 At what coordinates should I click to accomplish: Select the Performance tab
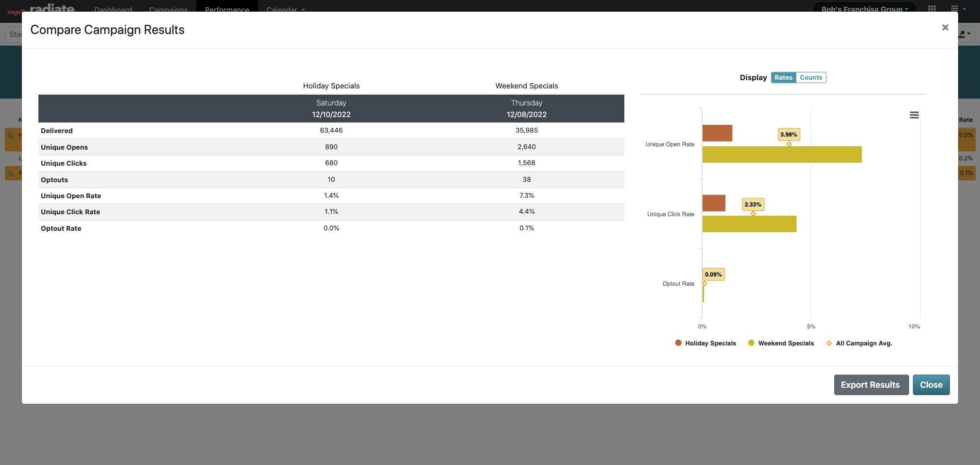point(227,9)
